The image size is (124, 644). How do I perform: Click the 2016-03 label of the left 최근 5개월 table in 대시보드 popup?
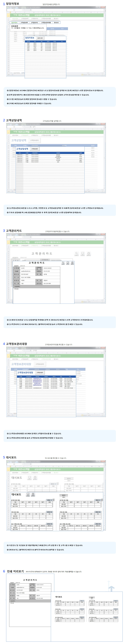[49, 524]
